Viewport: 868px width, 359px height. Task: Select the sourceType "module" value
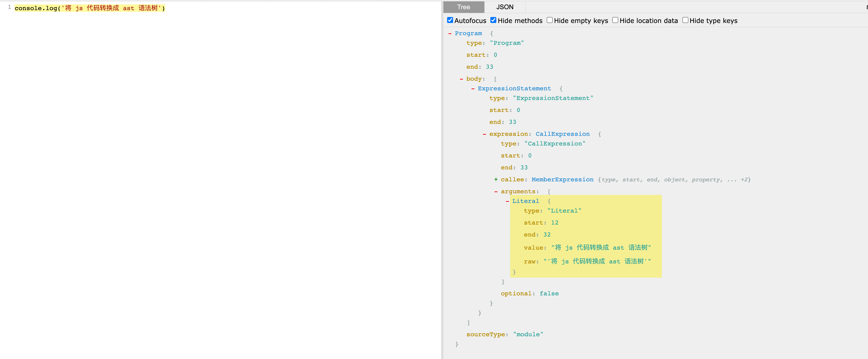528,334
